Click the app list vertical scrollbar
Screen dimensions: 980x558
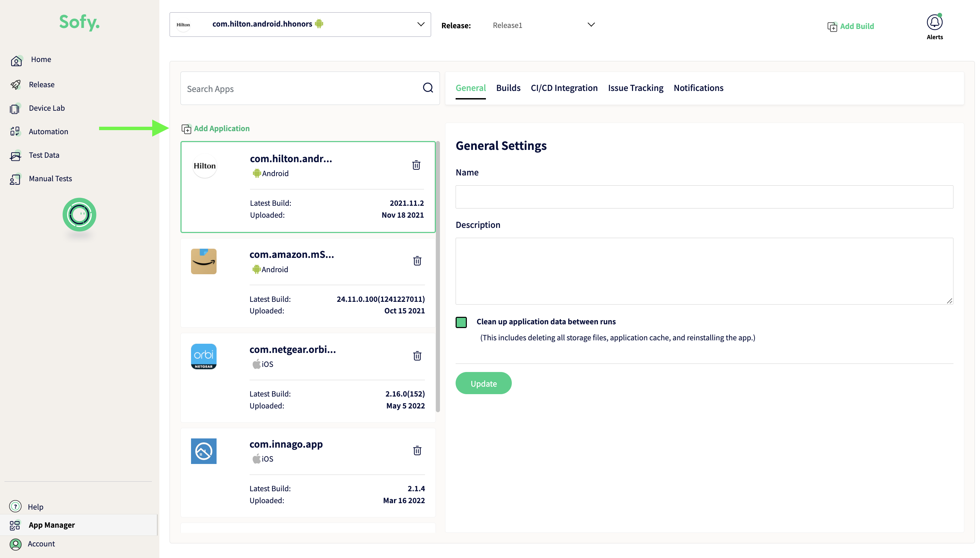pos(438,276)
